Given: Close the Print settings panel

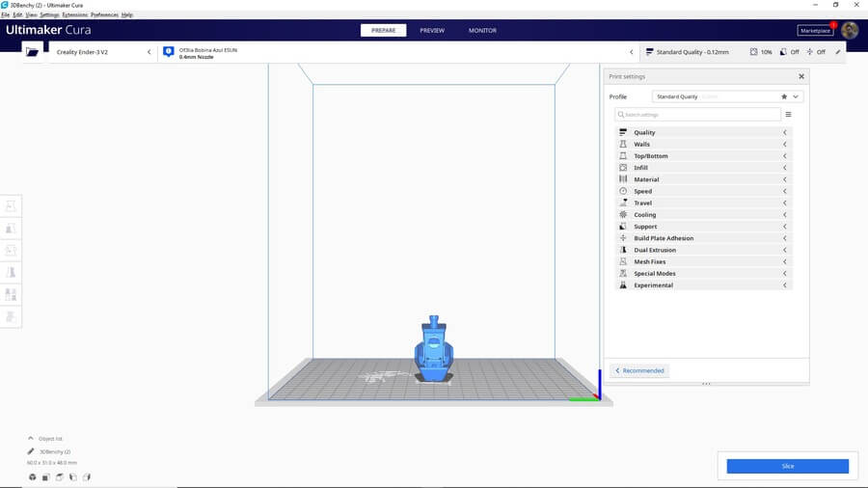Looking at the screenshot, I should point(800,76).
